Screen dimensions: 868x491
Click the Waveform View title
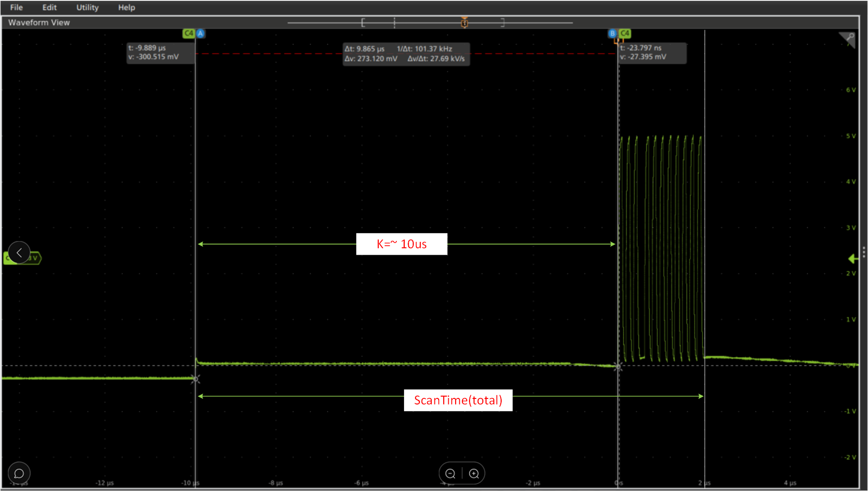(39, 23)
